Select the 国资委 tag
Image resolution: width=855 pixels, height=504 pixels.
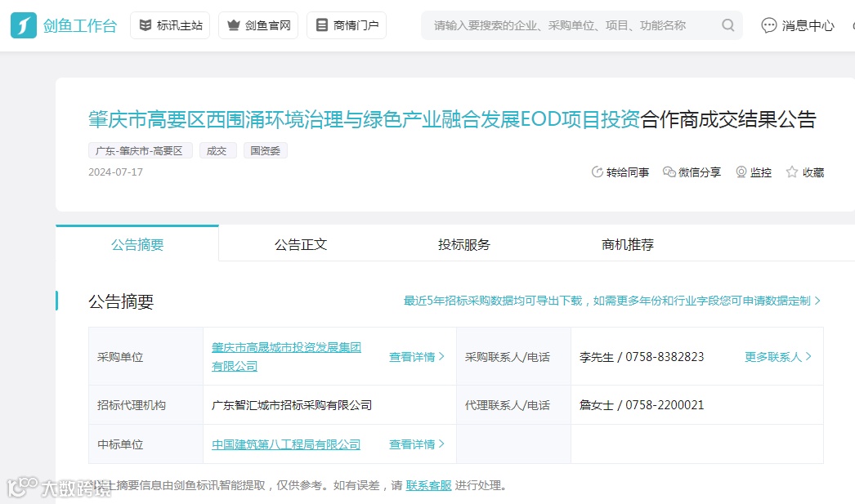265,150
